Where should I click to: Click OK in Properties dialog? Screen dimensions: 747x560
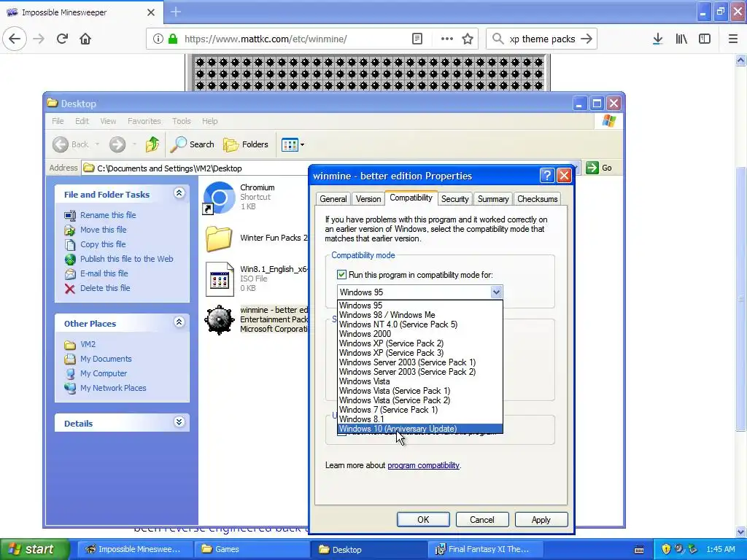(x=423, y=519)
